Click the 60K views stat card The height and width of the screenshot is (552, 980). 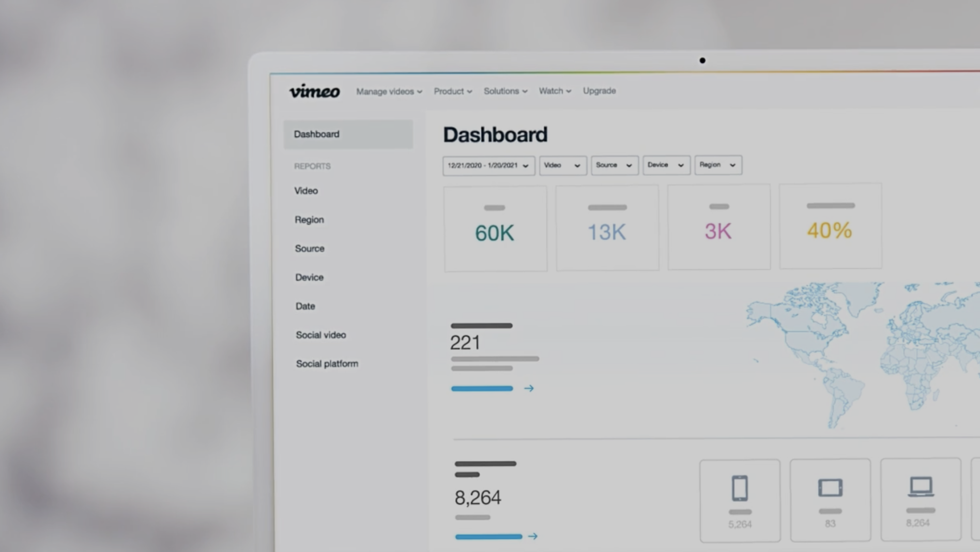tap(495, 228)
